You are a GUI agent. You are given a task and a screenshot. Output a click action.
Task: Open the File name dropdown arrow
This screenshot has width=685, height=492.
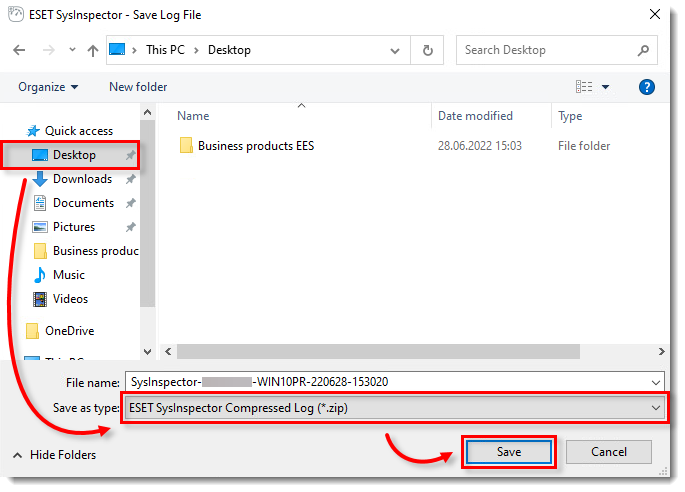(656, 382)
